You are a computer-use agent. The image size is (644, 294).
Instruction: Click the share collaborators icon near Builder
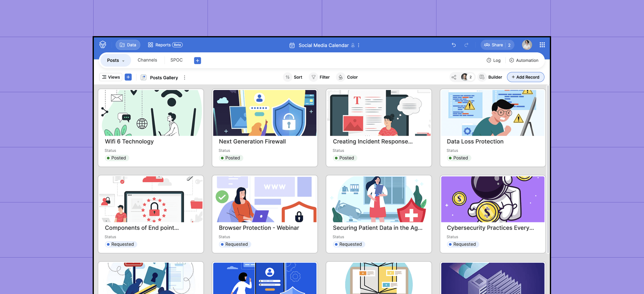(x=454, y=77)
